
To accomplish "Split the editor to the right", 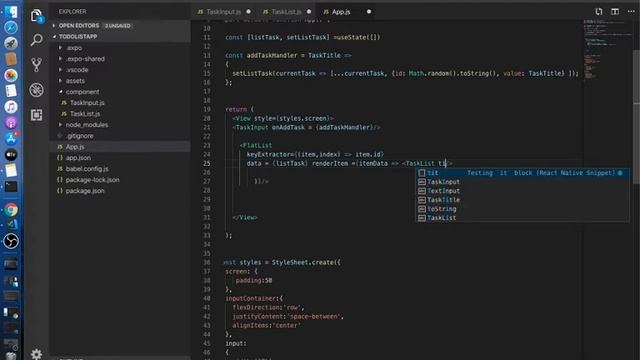I will click(615, 11).
